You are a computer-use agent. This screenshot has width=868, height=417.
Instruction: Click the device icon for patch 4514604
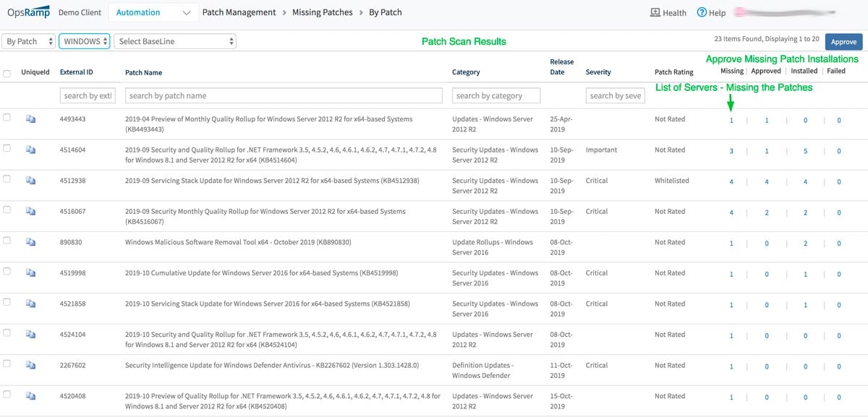pos(30,150)
